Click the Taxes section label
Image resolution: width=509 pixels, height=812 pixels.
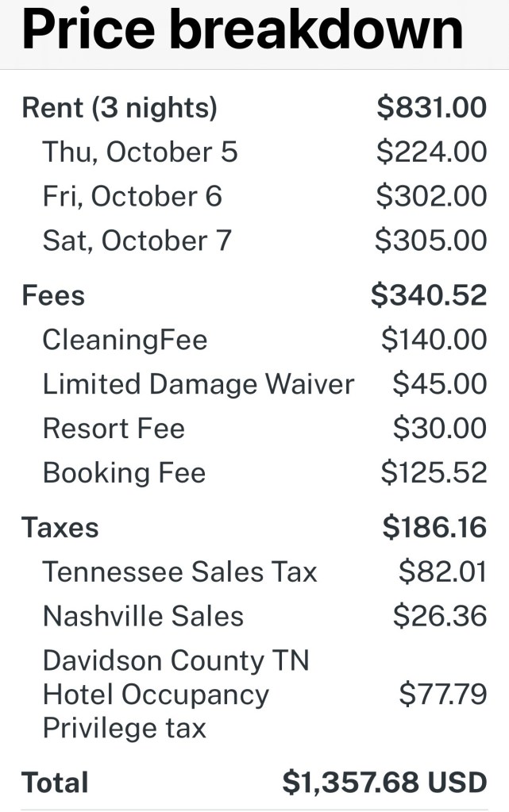point(60,528)
